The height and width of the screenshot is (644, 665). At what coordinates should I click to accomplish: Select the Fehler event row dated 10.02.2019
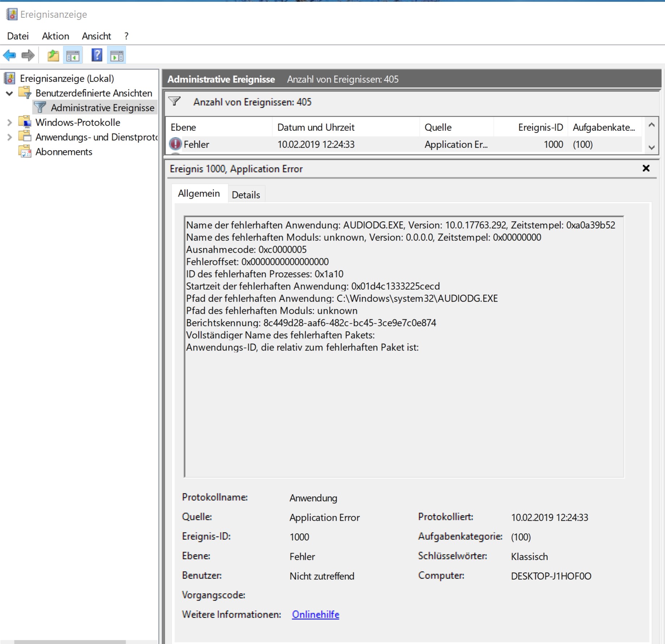click(x=404, y=144)
